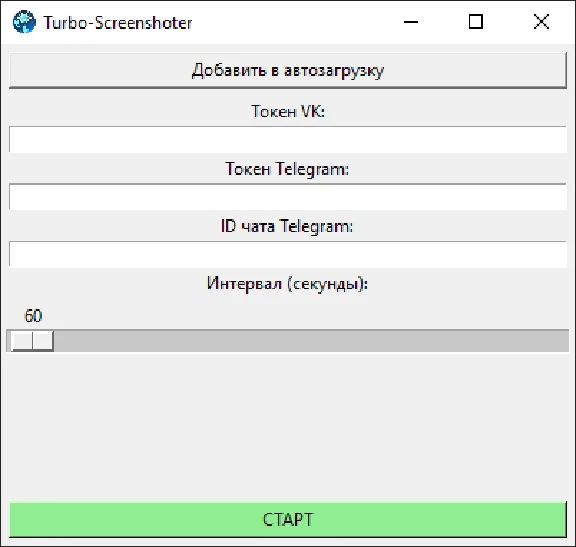Maximize the Turbo-Screenshoter window
576x547 pixels.
coord(476,22)
